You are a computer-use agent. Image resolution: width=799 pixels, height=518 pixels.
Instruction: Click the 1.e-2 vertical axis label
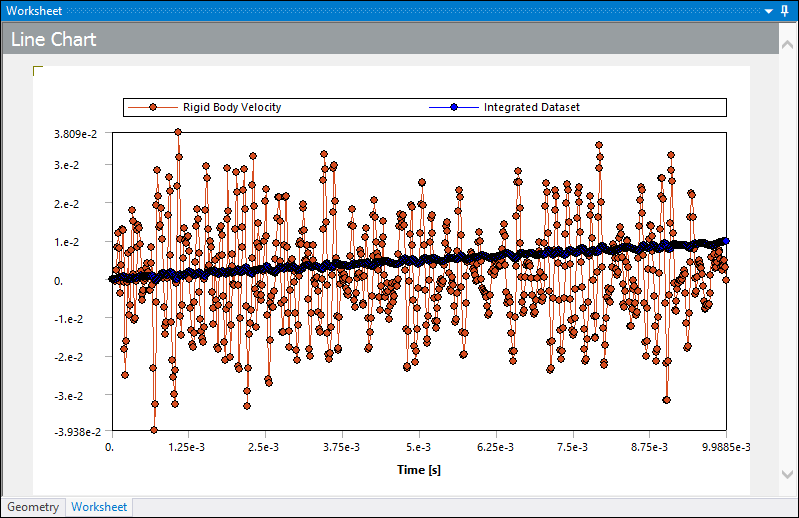[x=66, y=242]
